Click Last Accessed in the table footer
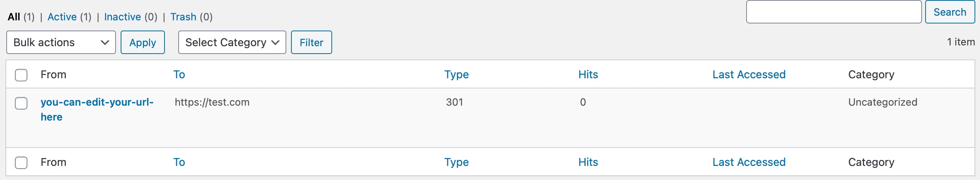Screen dimensions: 980x180 pyautogui.click(x=749, y=162)
